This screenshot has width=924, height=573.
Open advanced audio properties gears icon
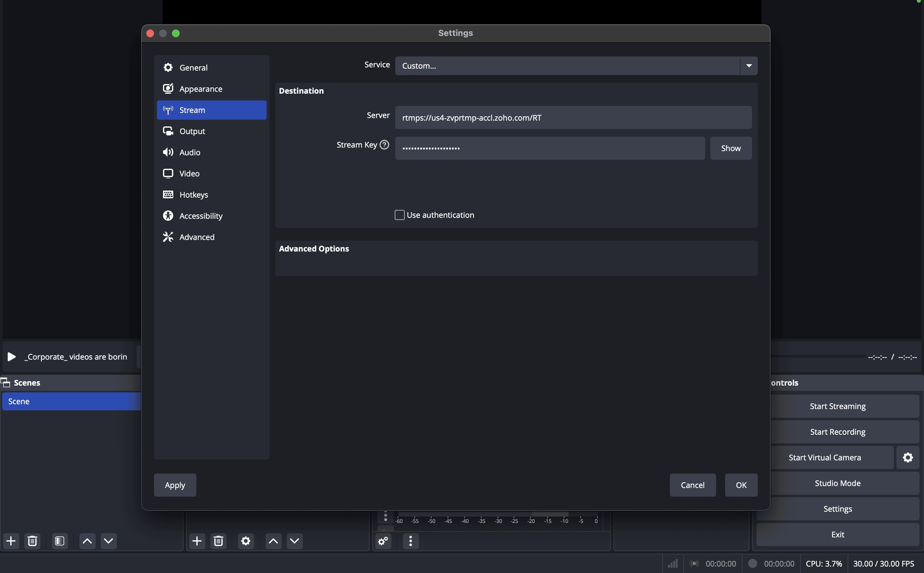(383, 541)
